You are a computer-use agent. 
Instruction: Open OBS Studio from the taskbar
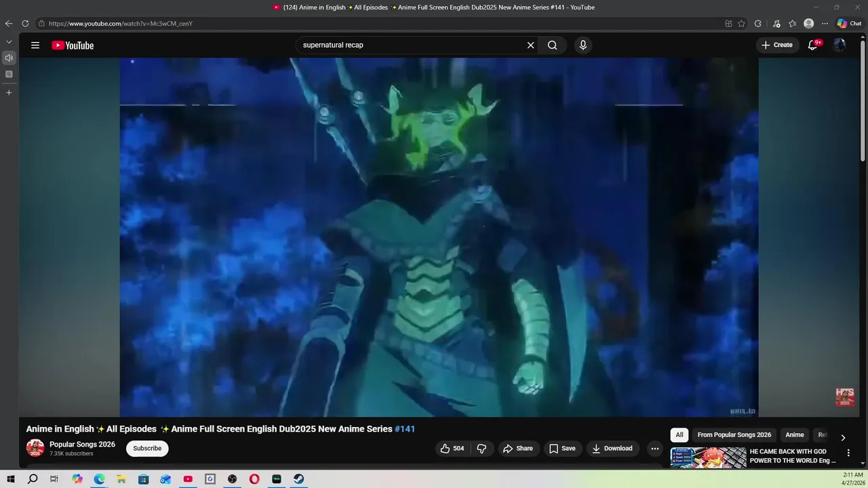(232, 479)
